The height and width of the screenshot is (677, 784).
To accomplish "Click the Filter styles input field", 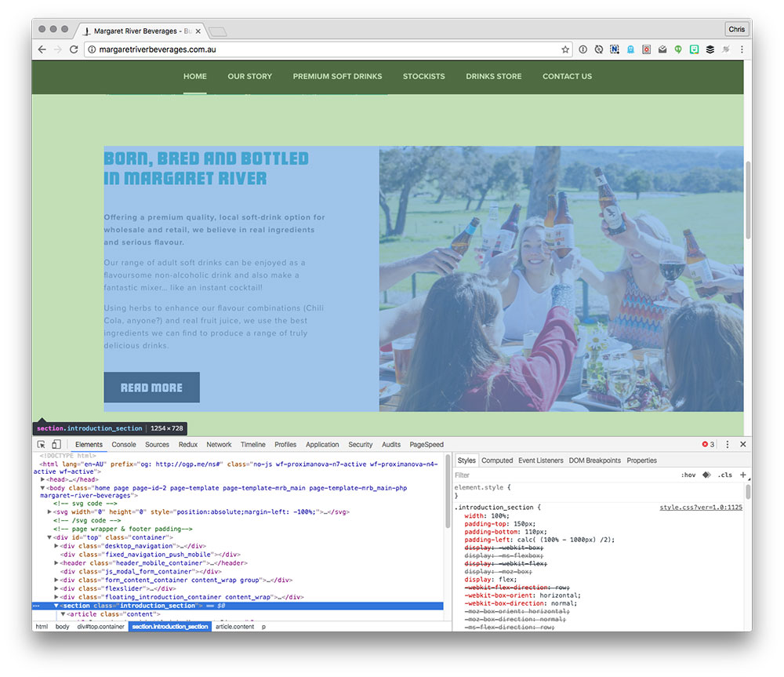I will [565, 475].
